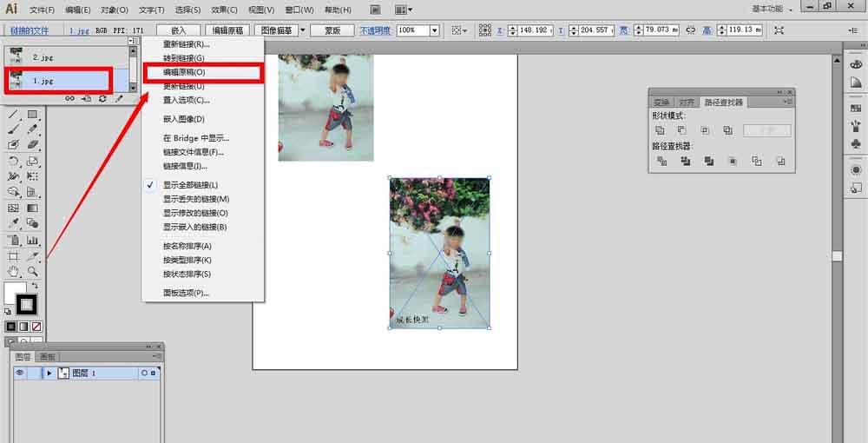Open the Pathfinder panel flyout menu
The width and height of the screenshot is (868, 443).
point(787,102)
